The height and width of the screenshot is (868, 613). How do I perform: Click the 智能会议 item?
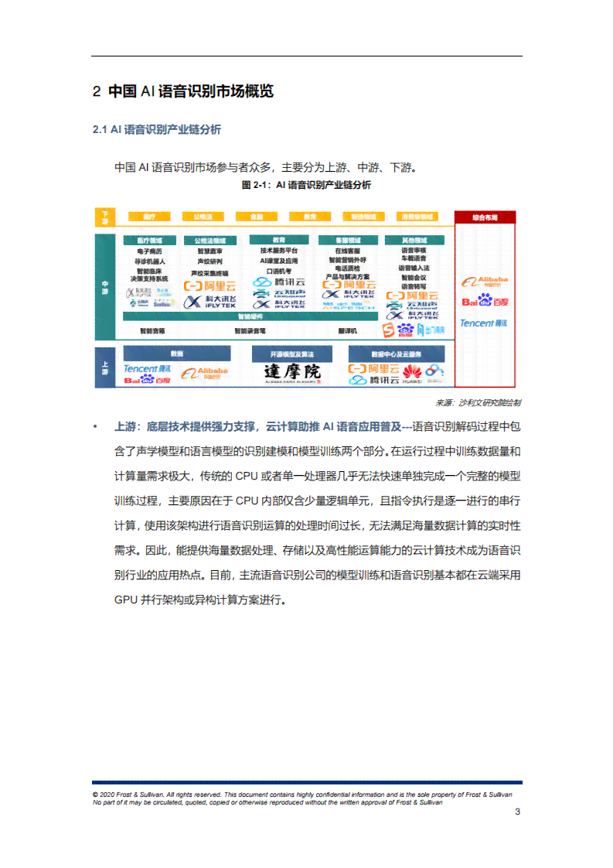click(x=414, y=277)
